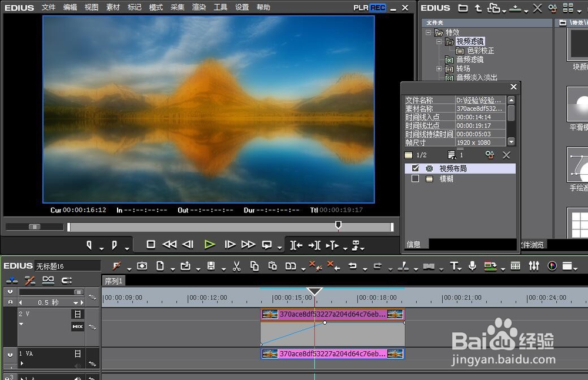Click the capture camera icon

142,266
